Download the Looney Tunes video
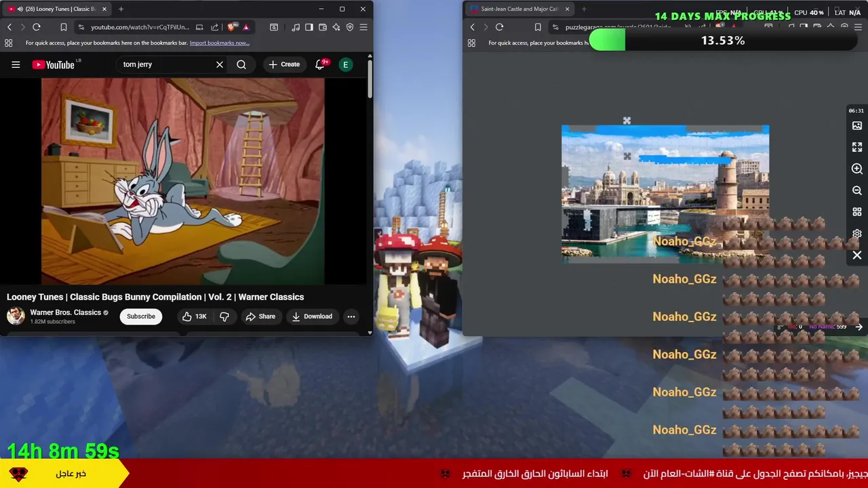868x488 pixels. 312,317
